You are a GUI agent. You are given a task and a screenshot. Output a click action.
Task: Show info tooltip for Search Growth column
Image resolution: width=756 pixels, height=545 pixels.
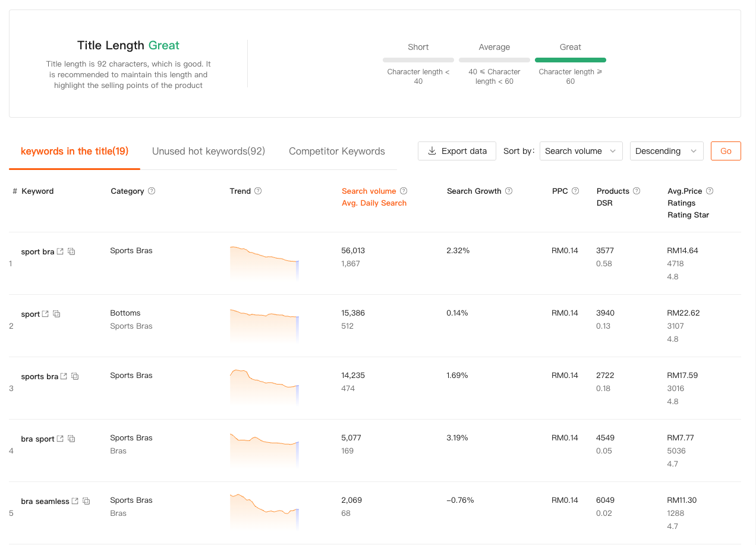tap(509, 191)
